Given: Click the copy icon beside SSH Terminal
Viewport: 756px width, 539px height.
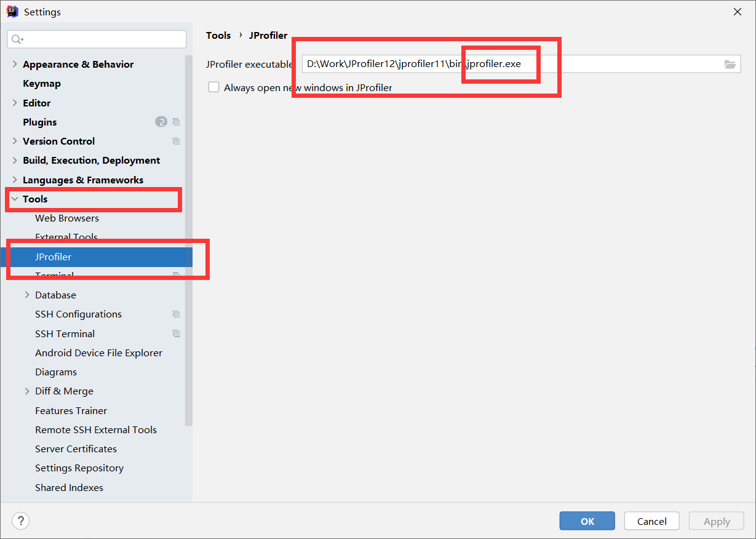Looking at the screenshot, I should point(177,333).
